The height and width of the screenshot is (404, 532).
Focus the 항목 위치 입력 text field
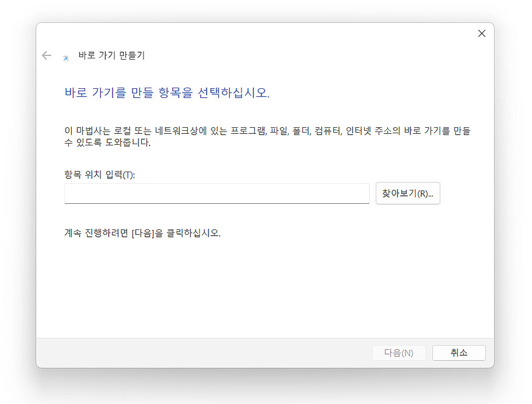217,193
